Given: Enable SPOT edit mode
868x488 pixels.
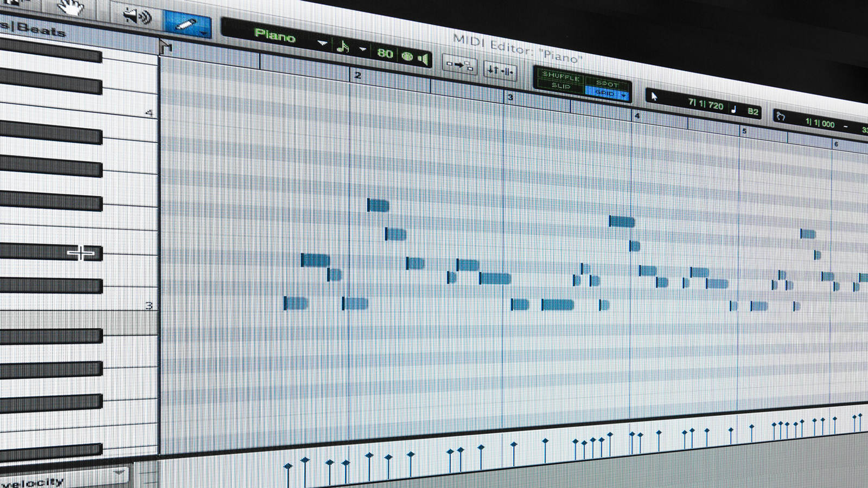Looking at the screenshot, I should [607, 84].
